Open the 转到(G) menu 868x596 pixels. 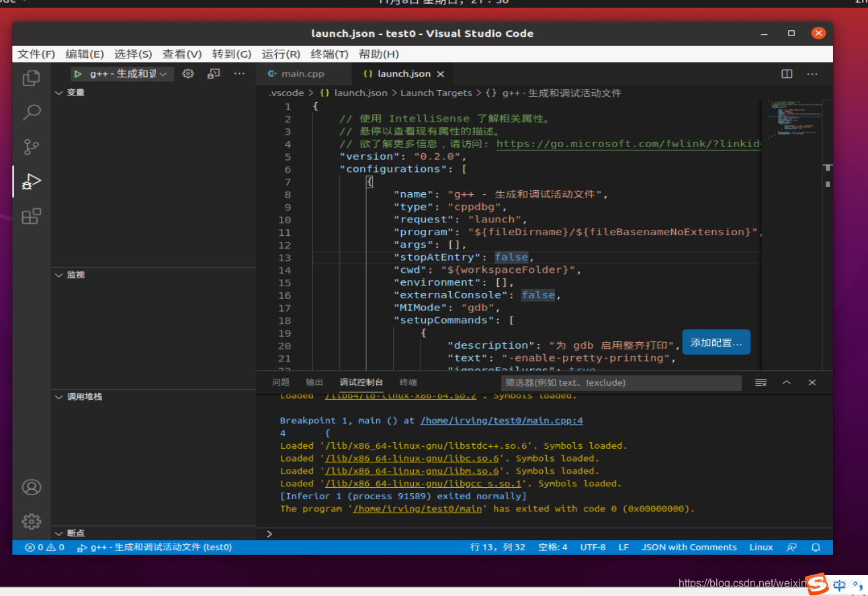232,54
